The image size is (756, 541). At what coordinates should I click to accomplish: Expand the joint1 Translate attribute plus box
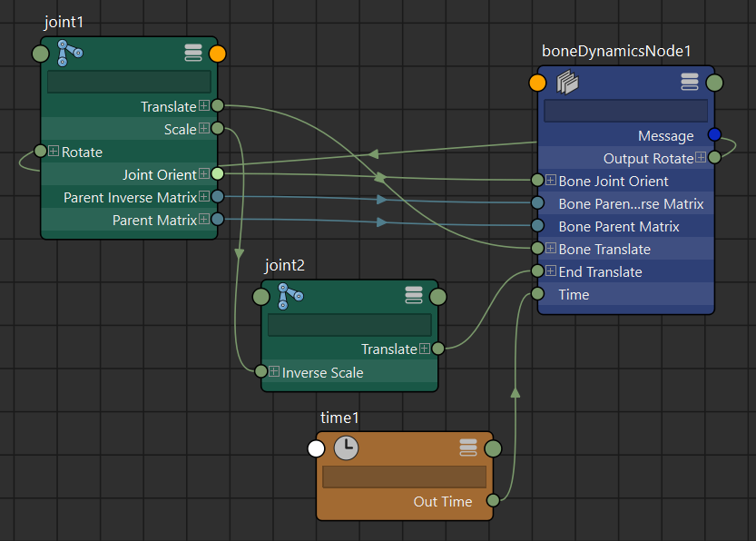tap(204, 107)
